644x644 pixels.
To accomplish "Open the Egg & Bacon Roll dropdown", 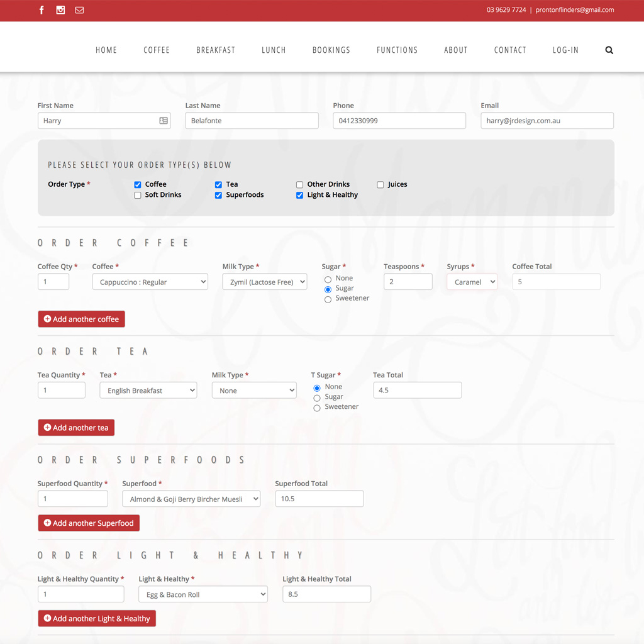I will (x=203, y=594).
